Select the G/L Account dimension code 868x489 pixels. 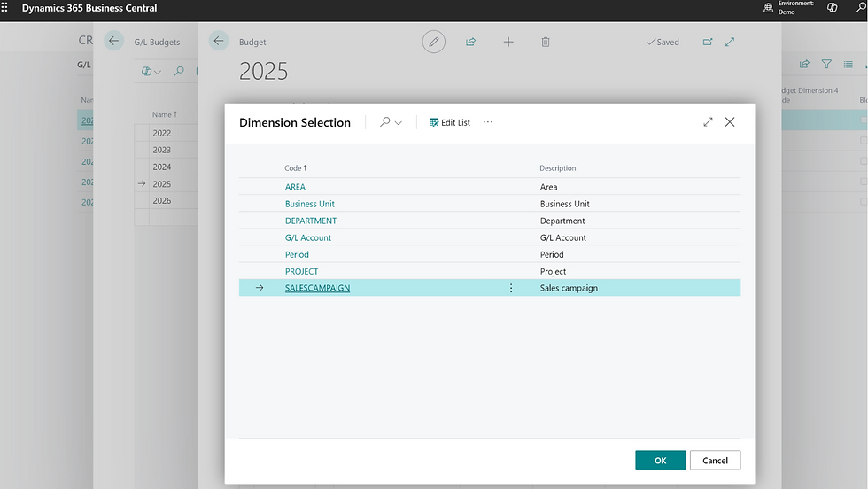point(308,237)
